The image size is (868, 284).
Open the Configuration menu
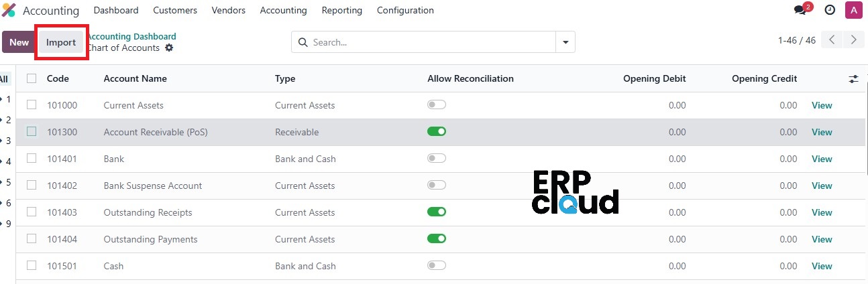tap(405, 10)
